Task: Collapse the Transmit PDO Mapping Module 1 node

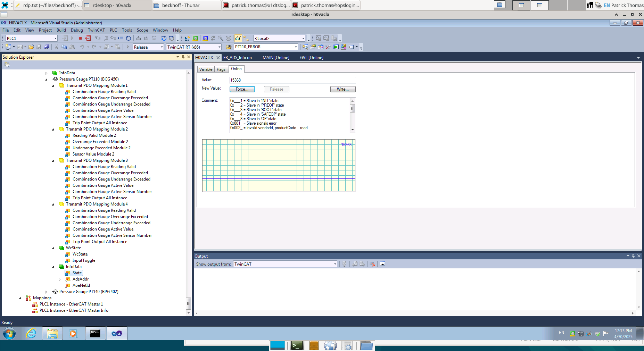Action: [x=53, y=86]
